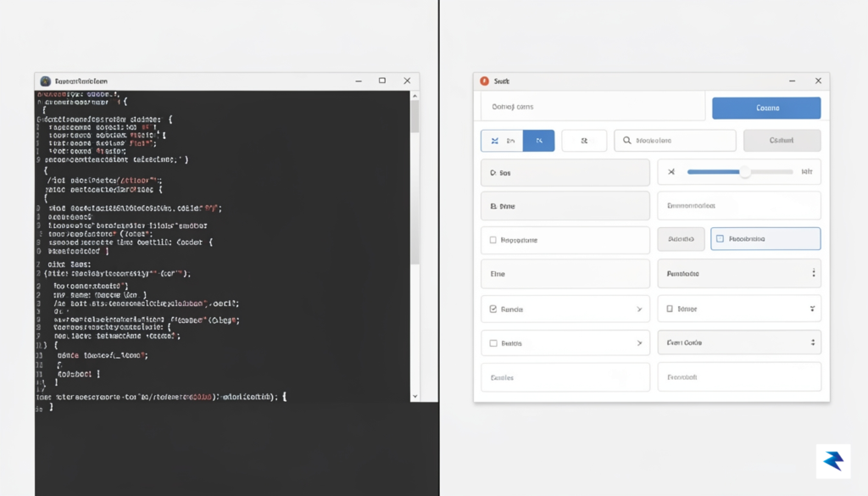Viewport: 868px width, 496px height.
Task: Click the settings dialog title text
Action: (502, 81)
